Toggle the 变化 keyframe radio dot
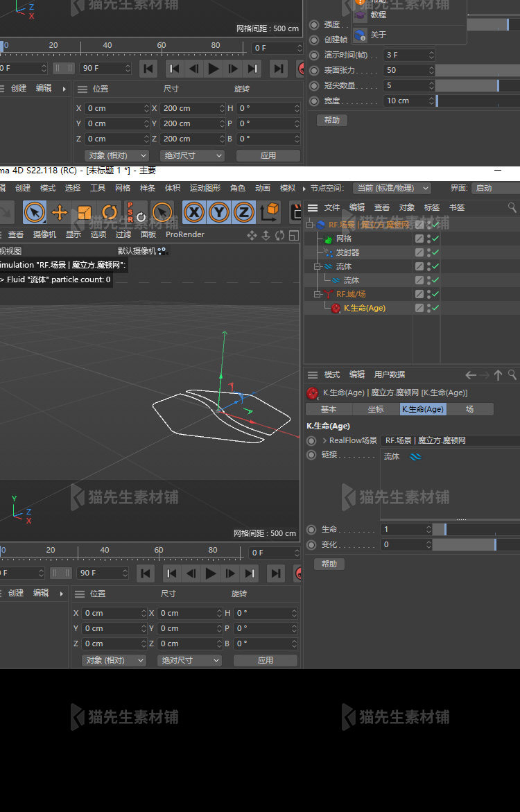 (x=311, y=545)
